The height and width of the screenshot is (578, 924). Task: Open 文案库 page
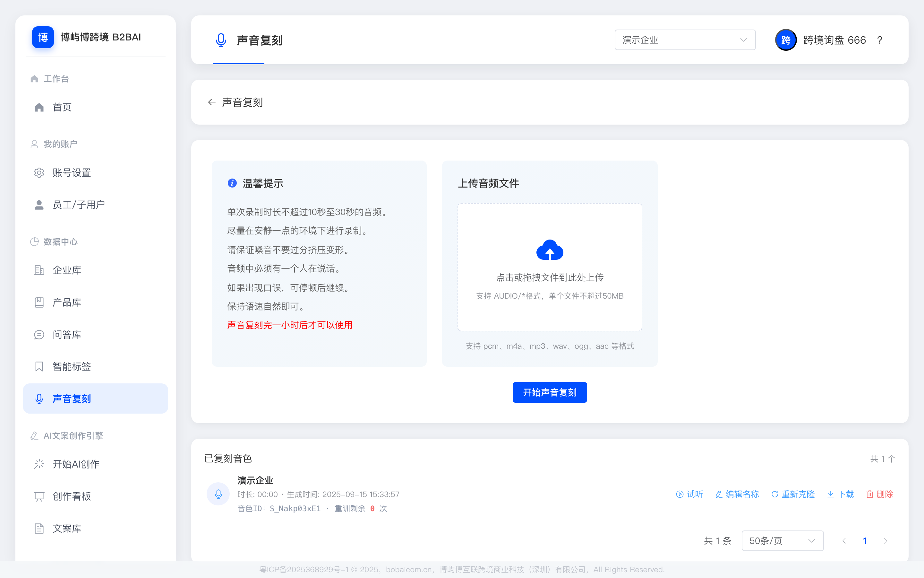point(96,528)
